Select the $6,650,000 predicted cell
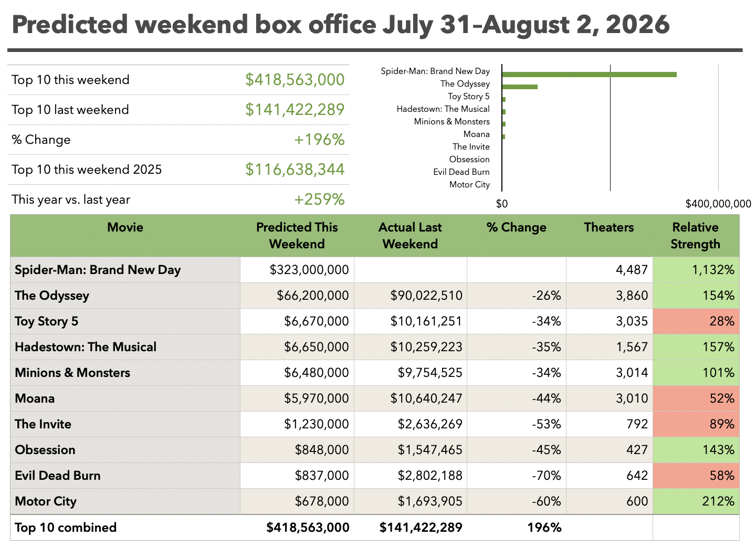This screenshot has width=756, height=547. (297, 347)
